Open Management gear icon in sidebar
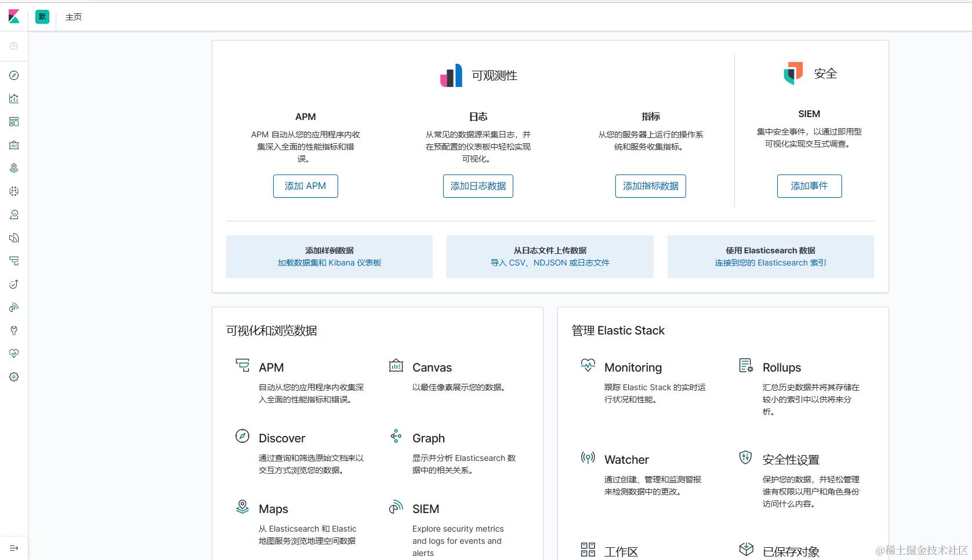Image resolution: width=972 pixels, height=560 pixels. pos(14,377)
